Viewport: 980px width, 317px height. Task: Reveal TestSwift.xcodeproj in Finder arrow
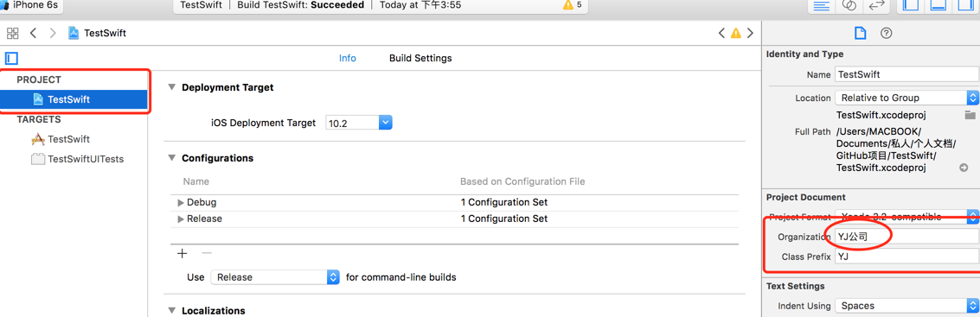coord(963,168)
